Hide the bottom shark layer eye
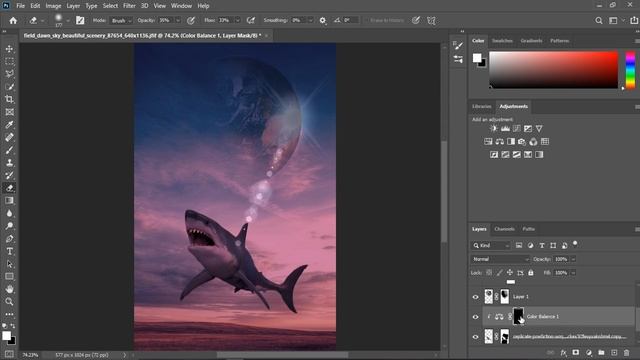 tap(476, 337)
